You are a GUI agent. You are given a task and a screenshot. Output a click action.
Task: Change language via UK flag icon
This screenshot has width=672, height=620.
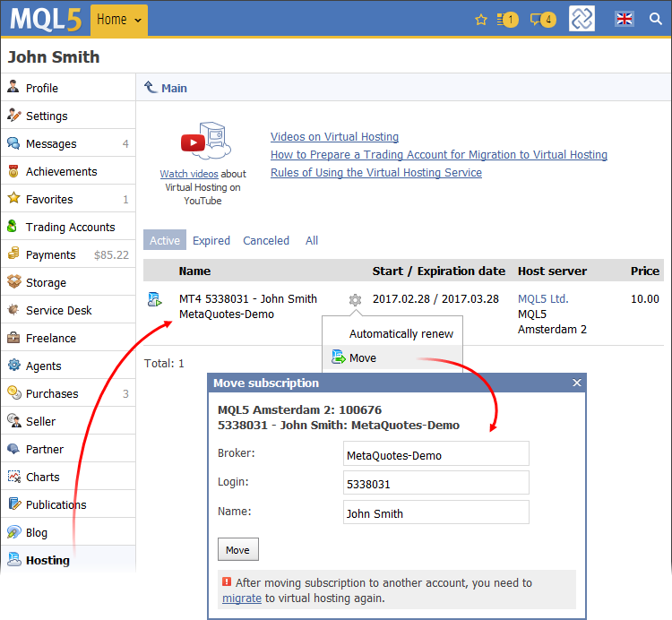coord(624,19)
